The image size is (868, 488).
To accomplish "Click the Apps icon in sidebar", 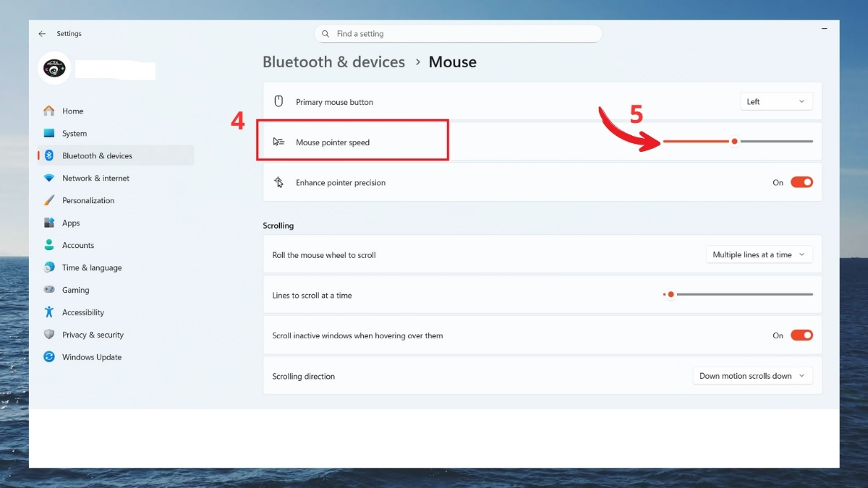I will pos(49,223).
